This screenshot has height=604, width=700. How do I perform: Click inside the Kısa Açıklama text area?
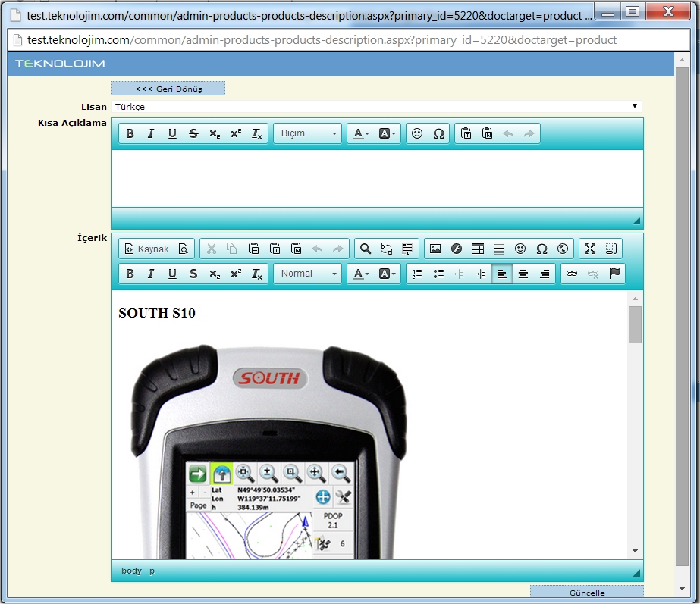pyautogui.click(x=377, y=178)
